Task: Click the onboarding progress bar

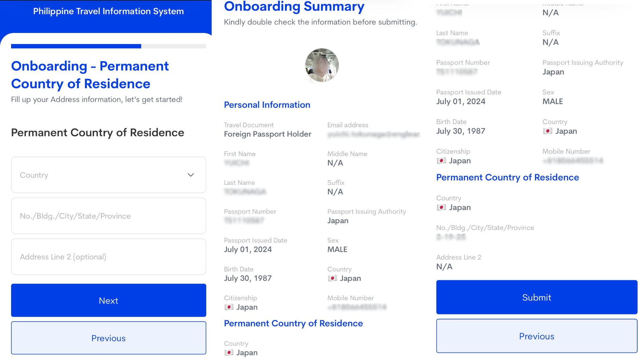Action: pyautogui.click(x=108, y=46)
